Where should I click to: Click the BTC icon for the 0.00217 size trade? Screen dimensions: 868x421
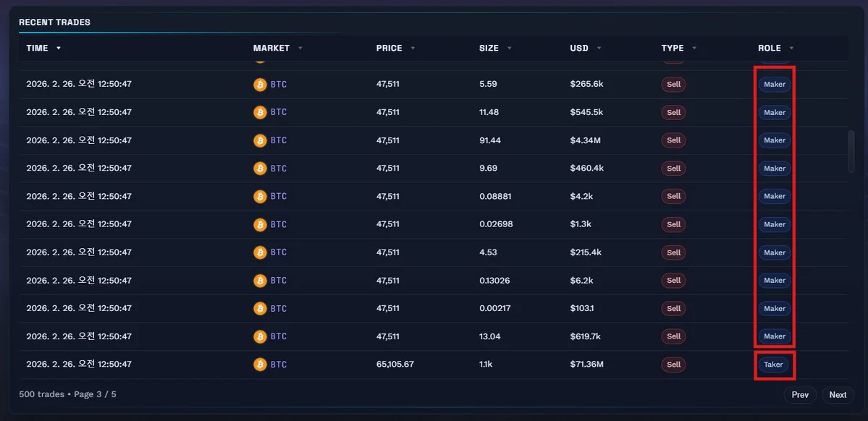pos(260,308)
